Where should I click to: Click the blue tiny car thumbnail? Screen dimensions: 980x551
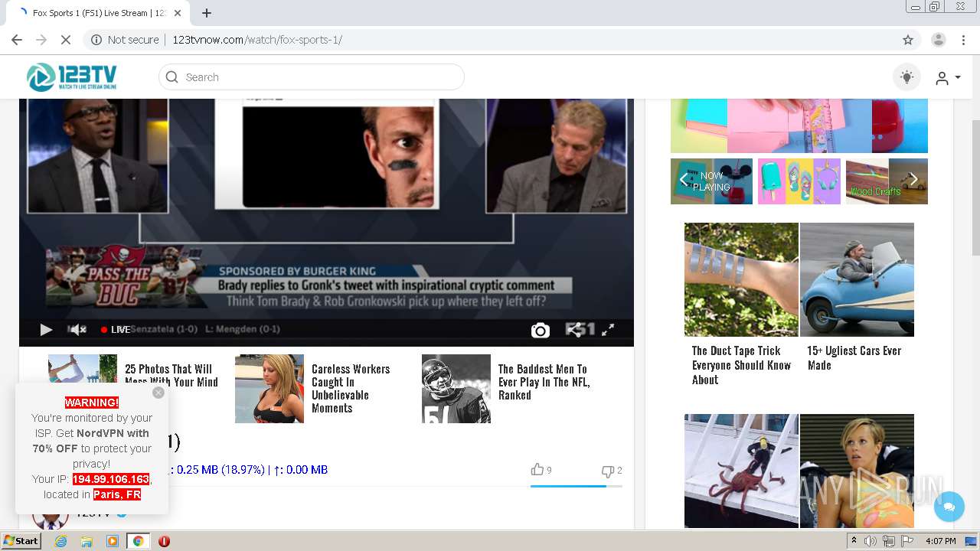pyautogui.click(x=857, y=279)
